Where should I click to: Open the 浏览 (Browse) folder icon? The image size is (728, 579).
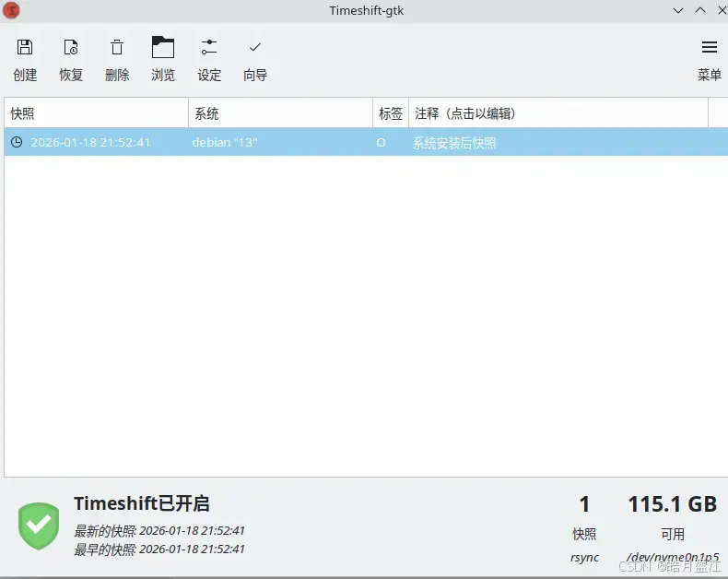(163, 47)
